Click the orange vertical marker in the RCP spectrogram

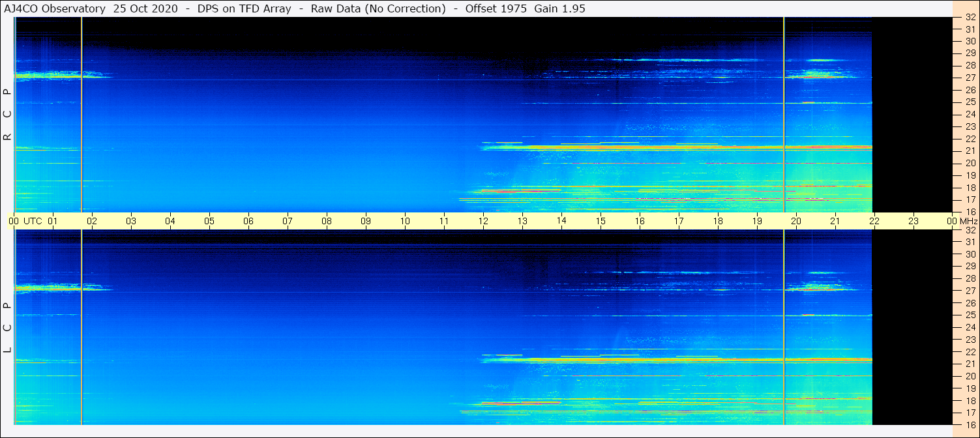coord(82,114)
